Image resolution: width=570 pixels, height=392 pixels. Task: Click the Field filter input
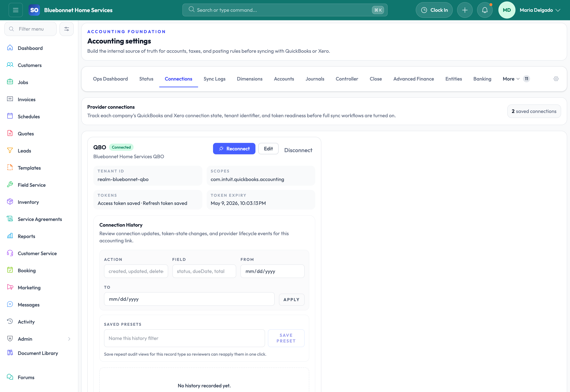click(x=204, y=271)
